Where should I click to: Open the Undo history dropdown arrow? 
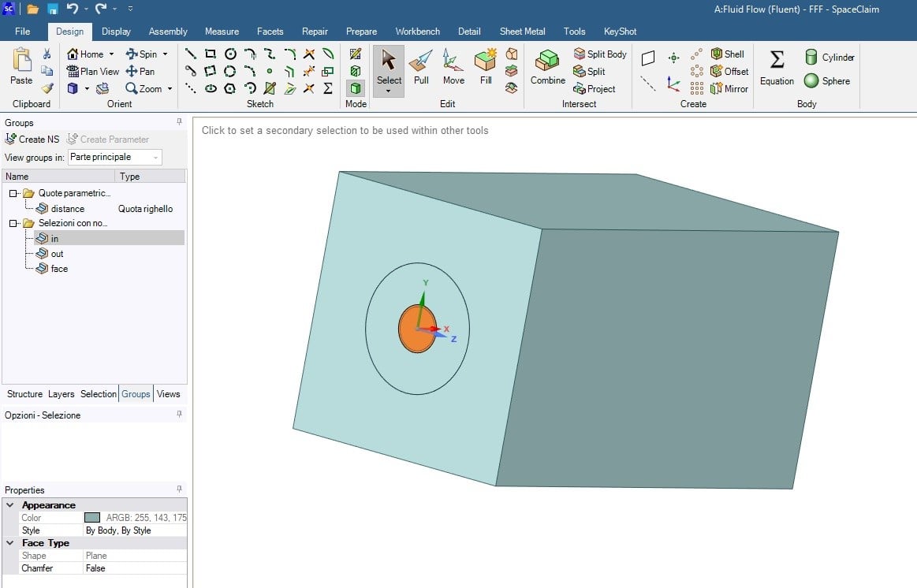86,9
